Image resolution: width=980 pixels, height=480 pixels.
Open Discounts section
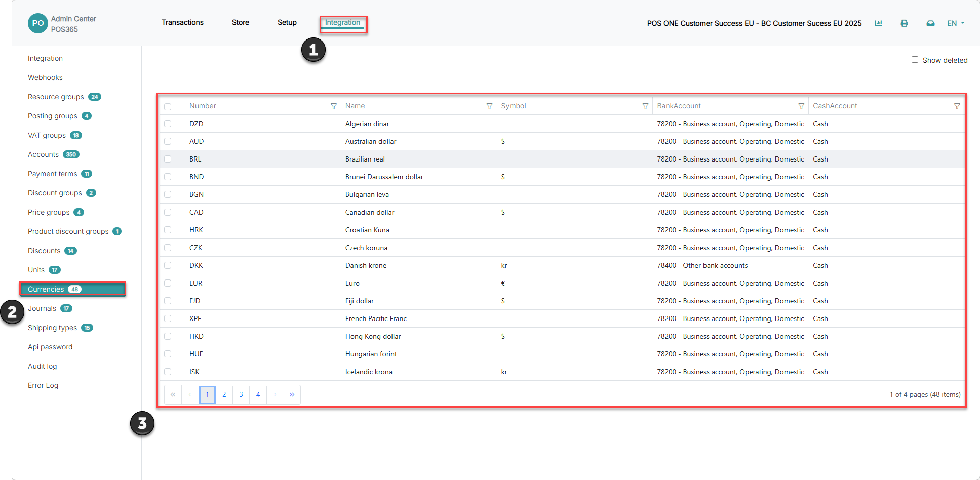click(52, 251)
